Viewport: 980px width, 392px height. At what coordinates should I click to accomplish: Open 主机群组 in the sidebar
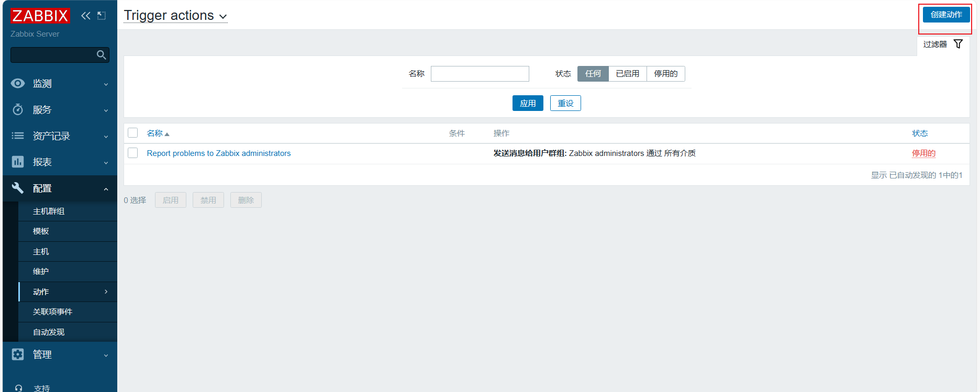pos(68,211)
